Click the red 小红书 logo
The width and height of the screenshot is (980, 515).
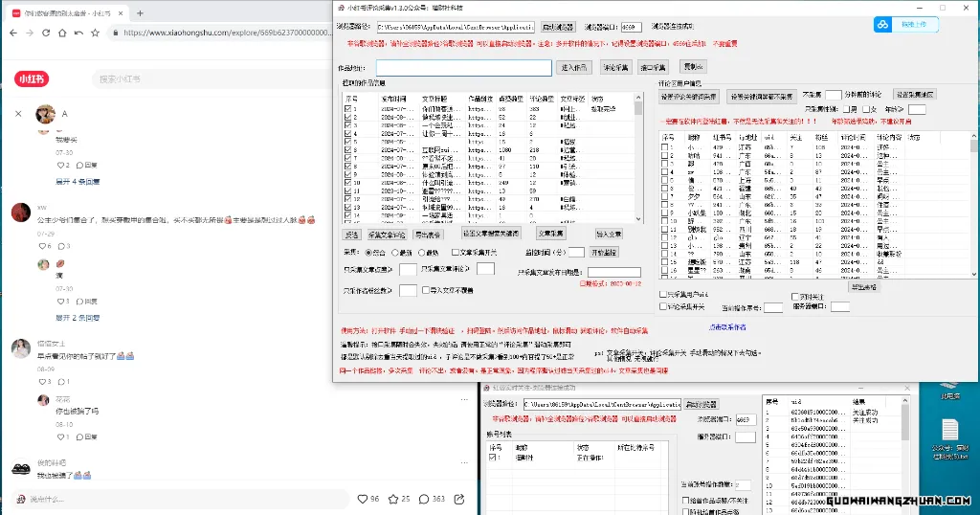point(32,78)
